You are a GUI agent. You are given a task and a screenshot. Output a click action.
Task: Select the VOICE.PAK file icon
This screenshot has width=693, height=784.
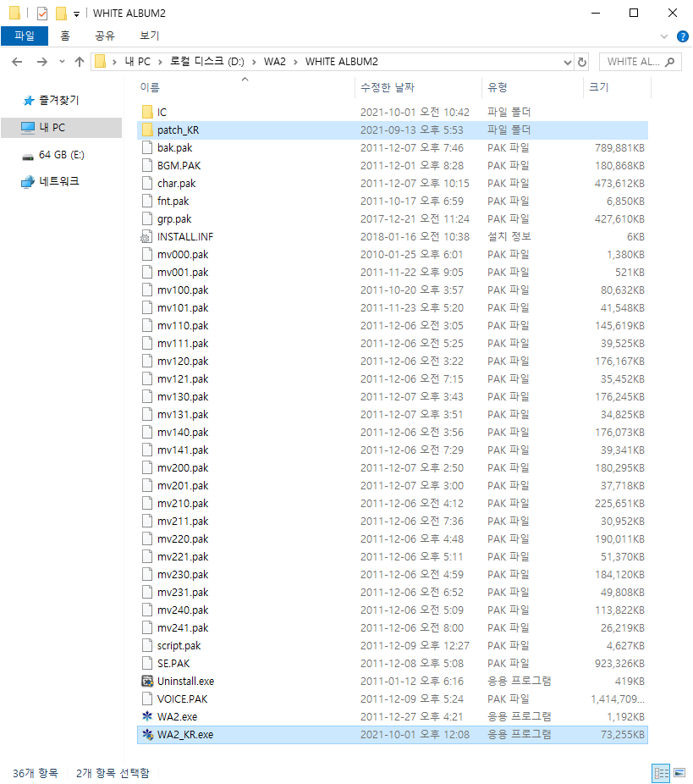[x=147, y=698]
